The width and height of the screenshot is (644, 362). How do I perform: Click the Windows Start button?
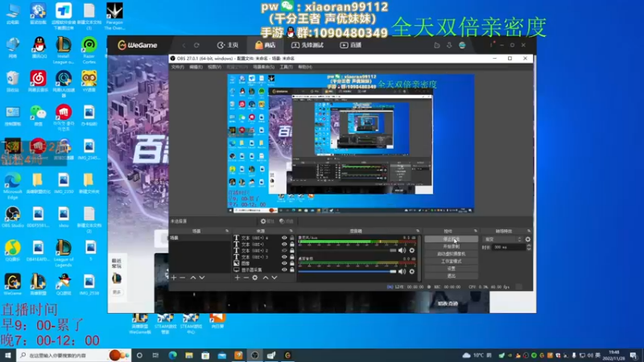[8, 356]
